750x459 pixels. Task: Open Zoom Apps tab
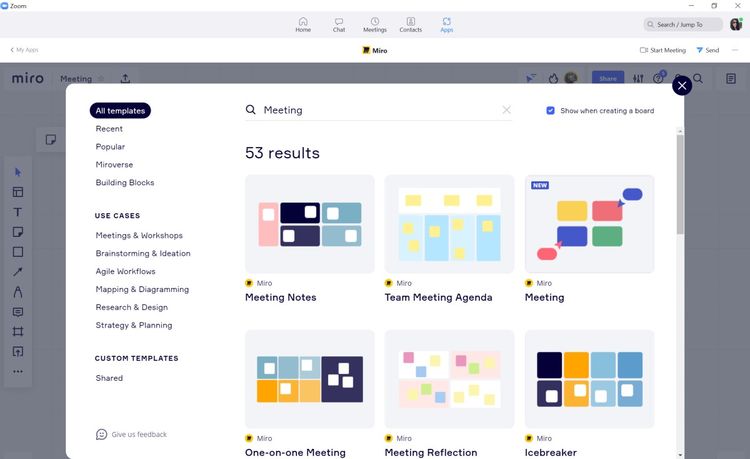(446, 25)
